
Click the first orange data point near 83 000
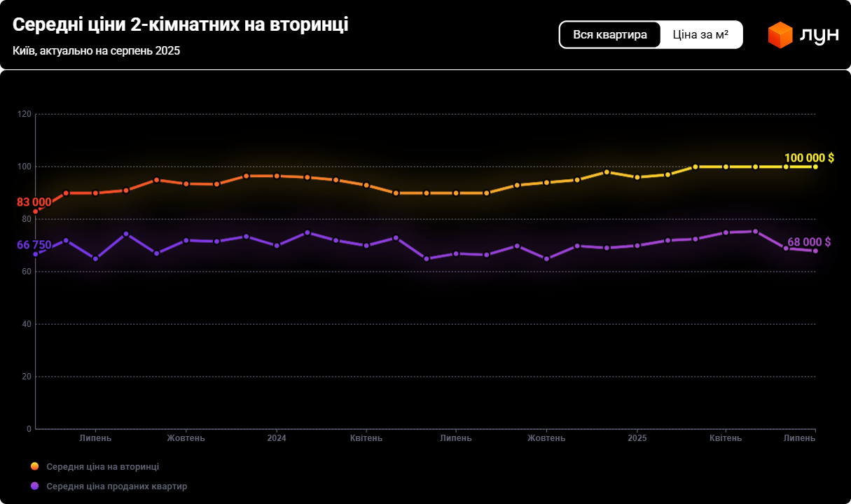click(x=36, y=211)
